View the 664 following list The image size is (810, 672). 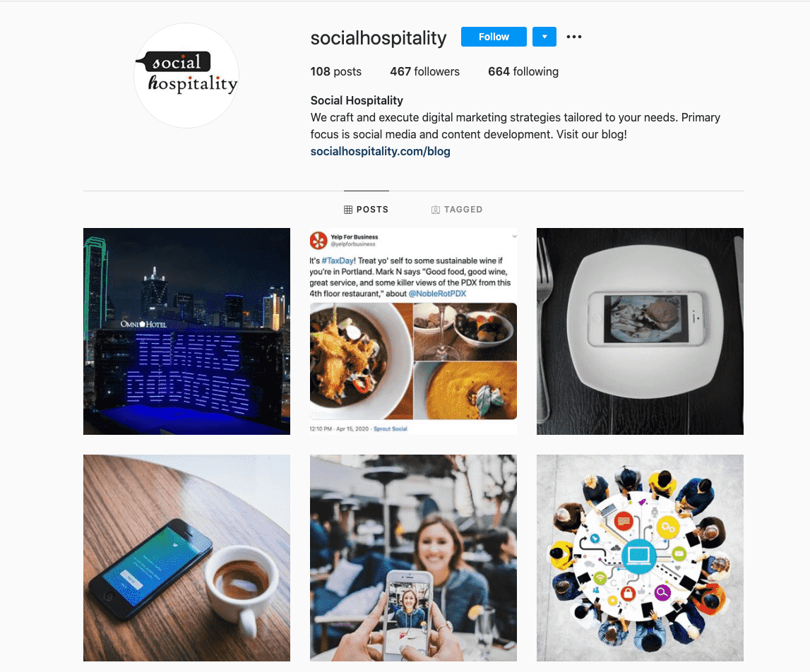click(x=523, y=71)
